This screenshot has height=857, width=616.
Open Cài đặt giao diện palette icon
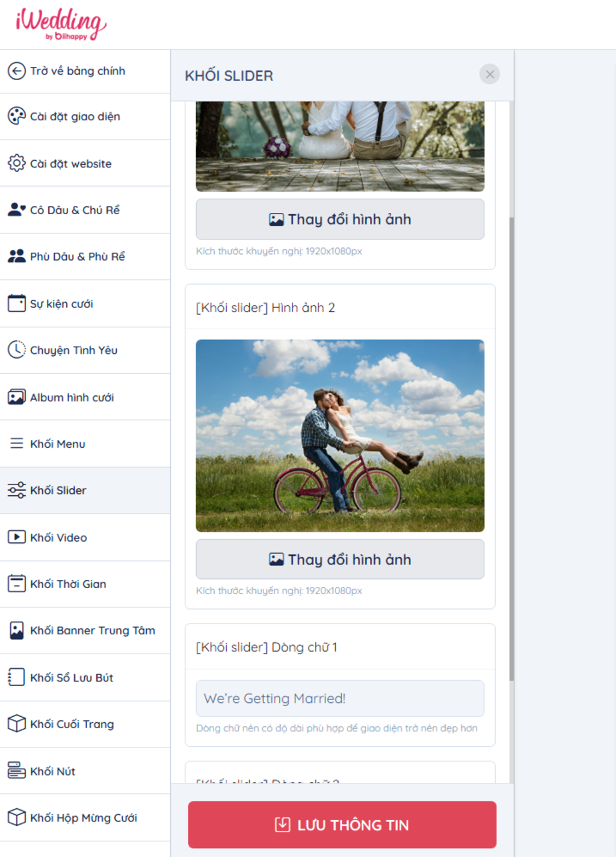[x=16, y=116]
